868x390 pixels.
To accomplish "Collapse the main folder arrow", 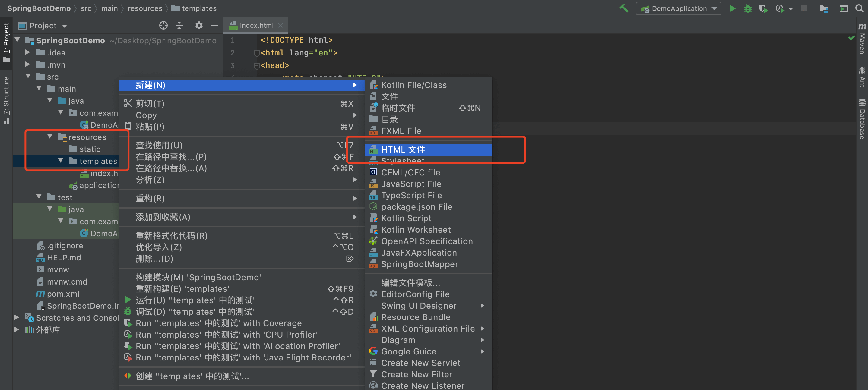I will point(39,89).
